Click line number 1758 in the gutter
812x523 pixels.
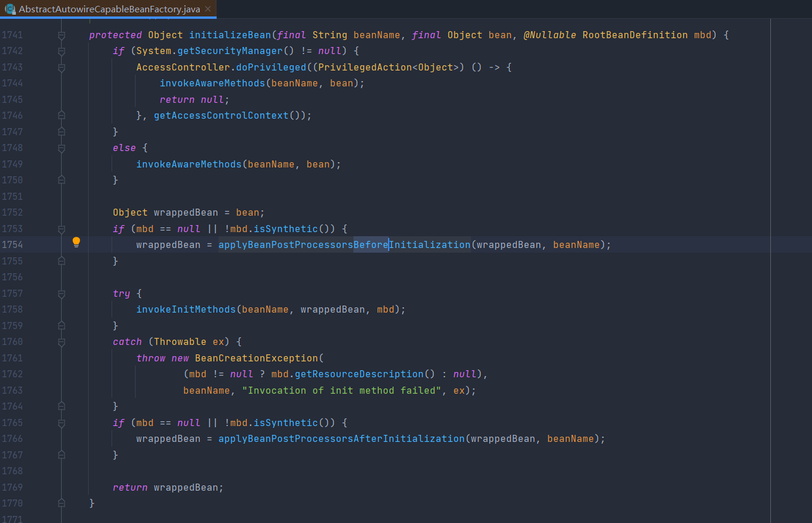click(12, 310)
